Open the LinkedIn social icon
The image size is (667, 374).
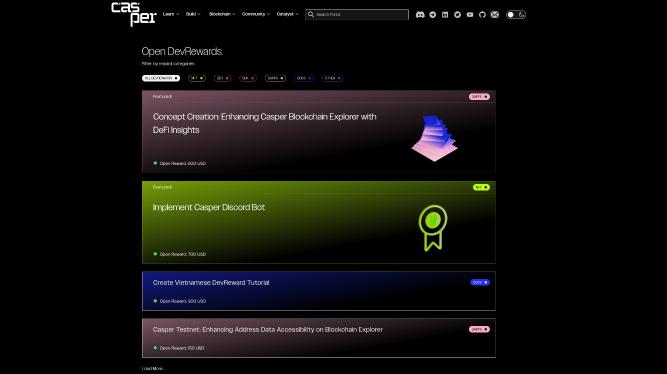pyautogui.click(x=445, y=14)
